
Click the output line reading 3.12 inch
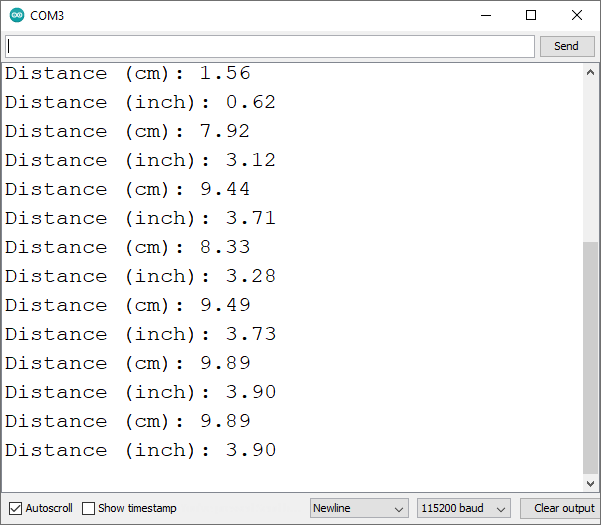point(140,160)
